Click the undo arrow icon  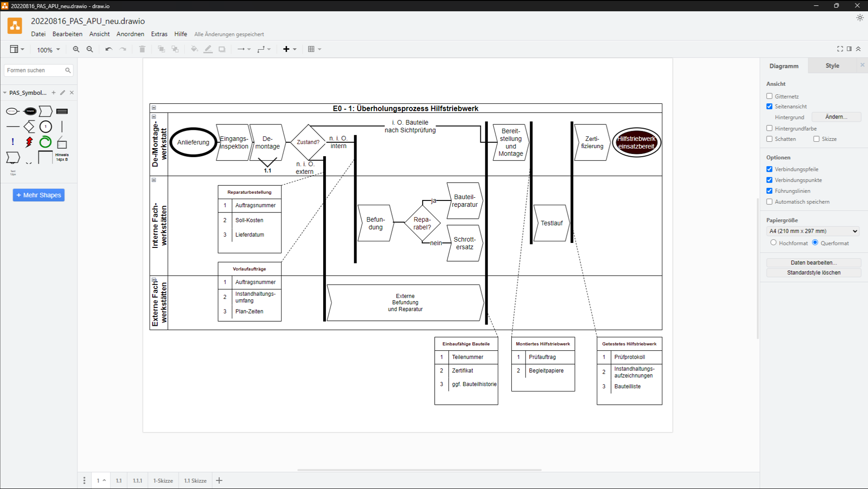[108, 49]
